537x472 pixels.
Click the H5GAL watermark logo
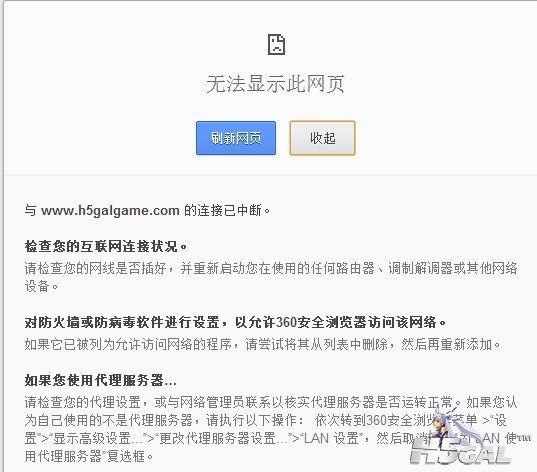point(460,451)
